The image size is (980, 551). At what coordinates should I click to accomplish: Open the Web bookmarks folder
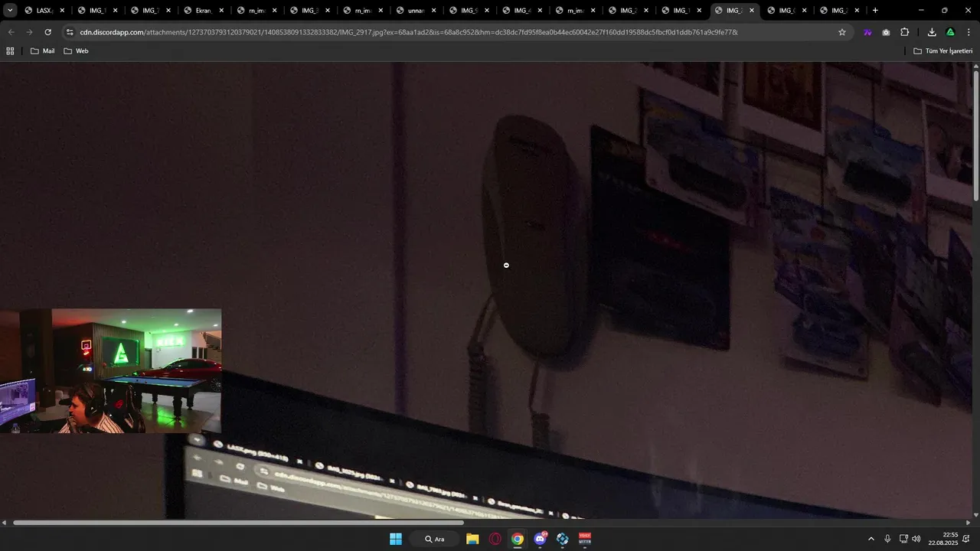tap(76, 51)
